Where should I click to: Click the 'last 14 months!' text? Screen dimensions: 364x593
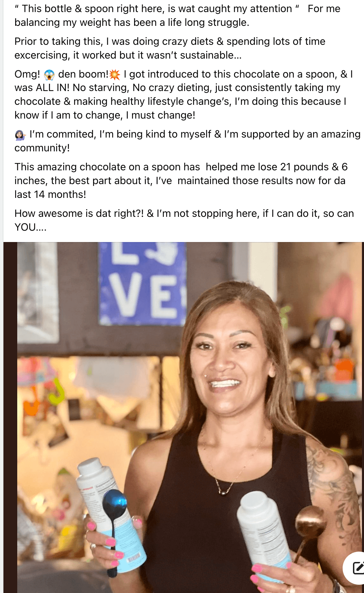click(x=50, y=194)
